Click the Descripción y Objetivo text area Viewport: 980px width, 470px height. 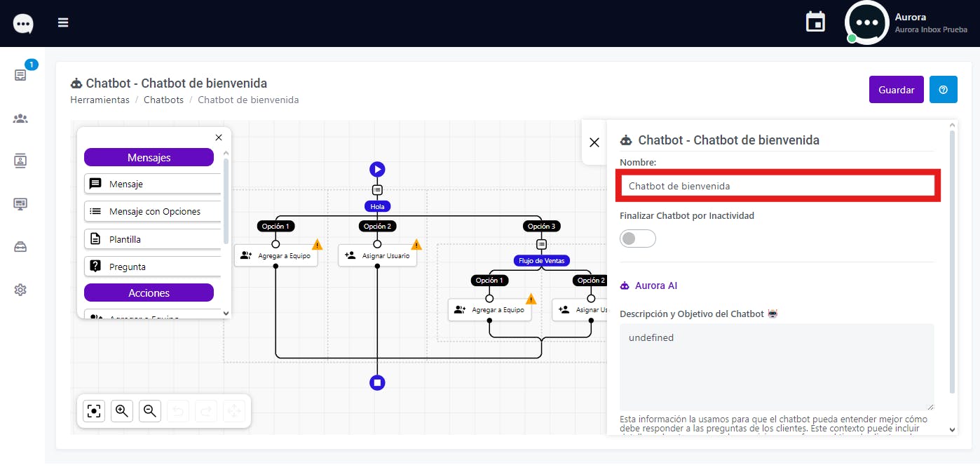point(777,367)
